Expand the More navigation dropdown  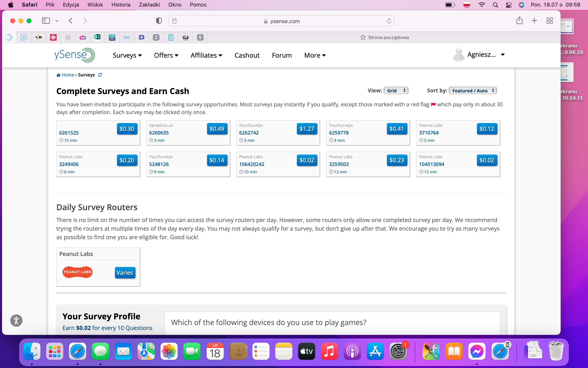(315, 55)
